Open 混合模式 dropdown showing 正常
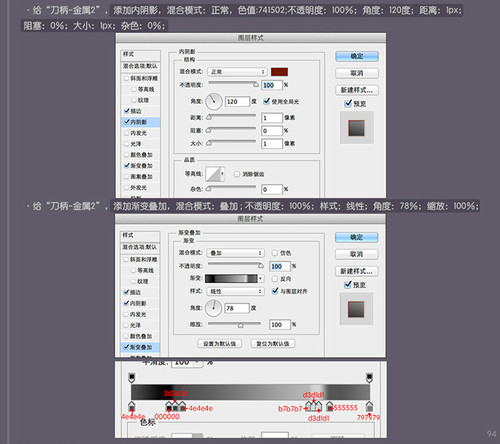 [x=237, y=72]
